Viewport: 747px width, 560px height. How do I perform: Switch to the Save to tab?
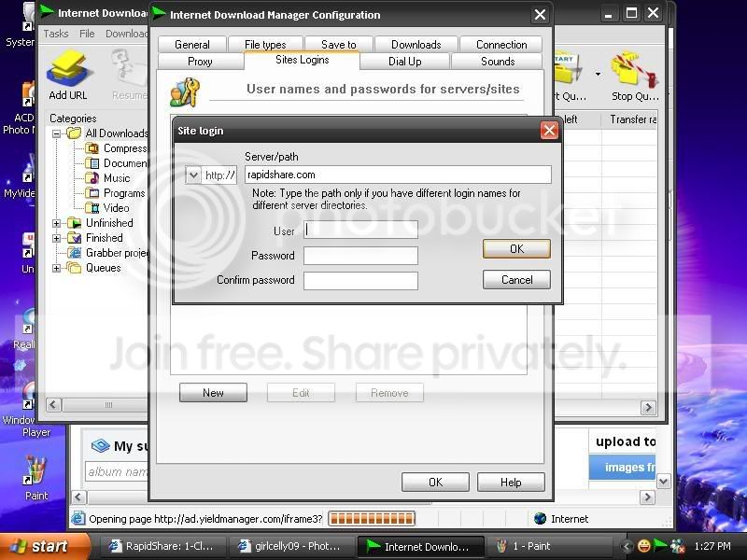[x=339, y=44]
